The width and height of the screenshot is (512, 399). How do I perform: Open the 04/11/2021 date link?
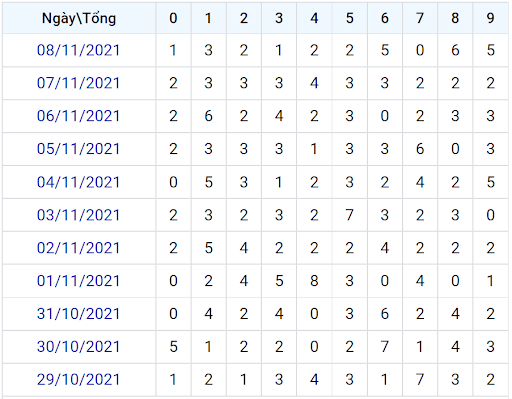(x=78, y=182)
